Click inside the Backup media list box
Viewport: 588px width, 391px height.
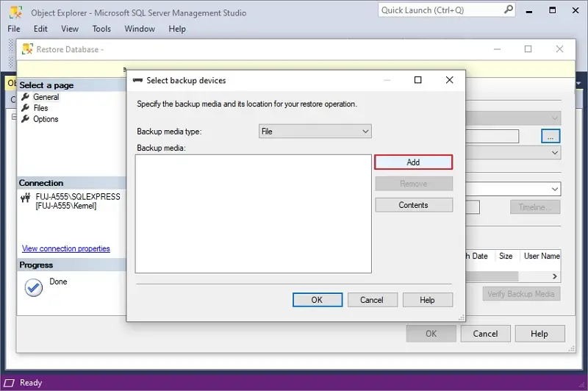tap(254, 214)
